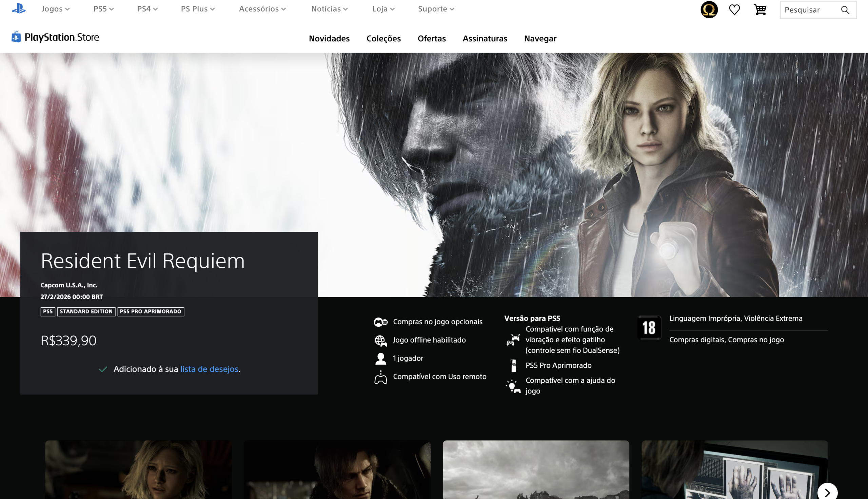868x499 pixels.
Task: Expand the PS4 dropdown menu
Action: tap(147, 9)
